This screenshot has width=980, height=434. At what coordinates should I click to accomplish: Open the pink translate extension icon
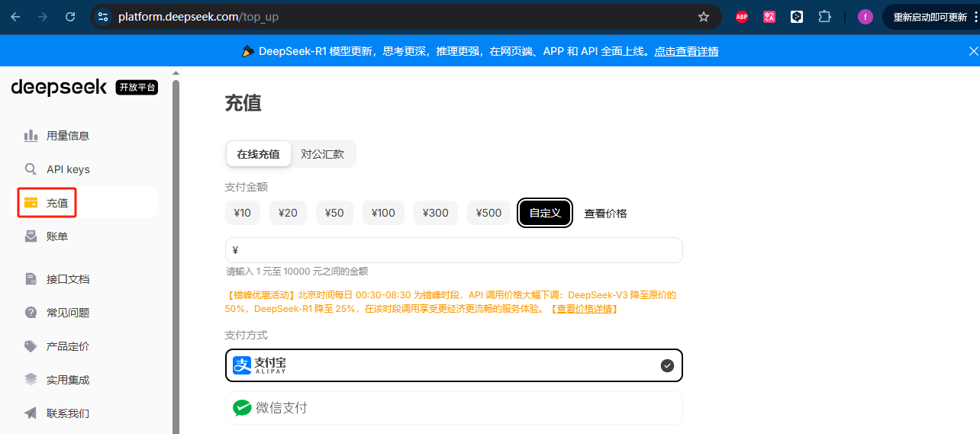coord(769,17)
